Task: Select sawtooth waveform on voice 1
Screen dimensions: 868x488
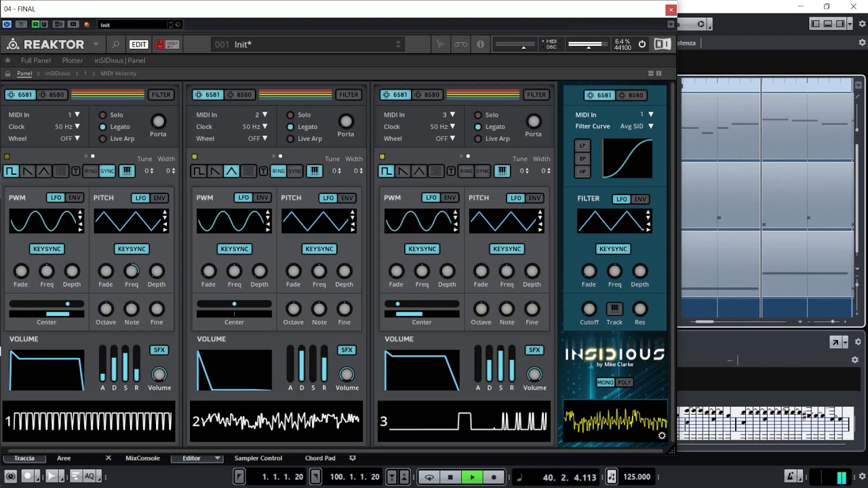Action: coord(28,171)
